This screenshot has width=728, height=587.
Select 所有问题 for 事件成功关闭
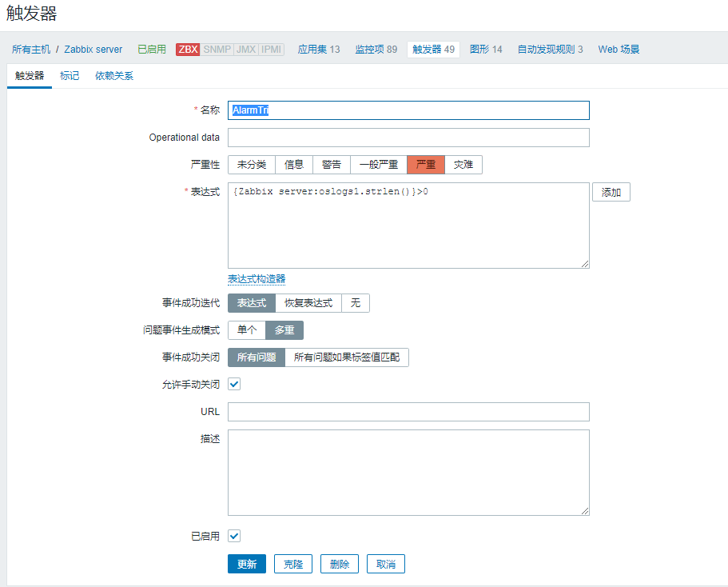257,357
